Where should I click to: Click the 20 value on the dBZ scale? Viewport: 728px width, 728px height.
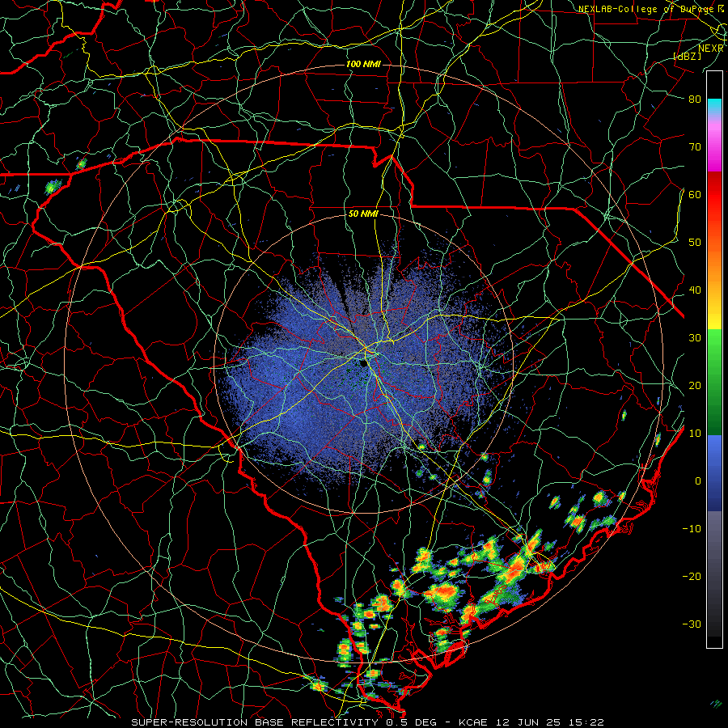click(695, 385)
